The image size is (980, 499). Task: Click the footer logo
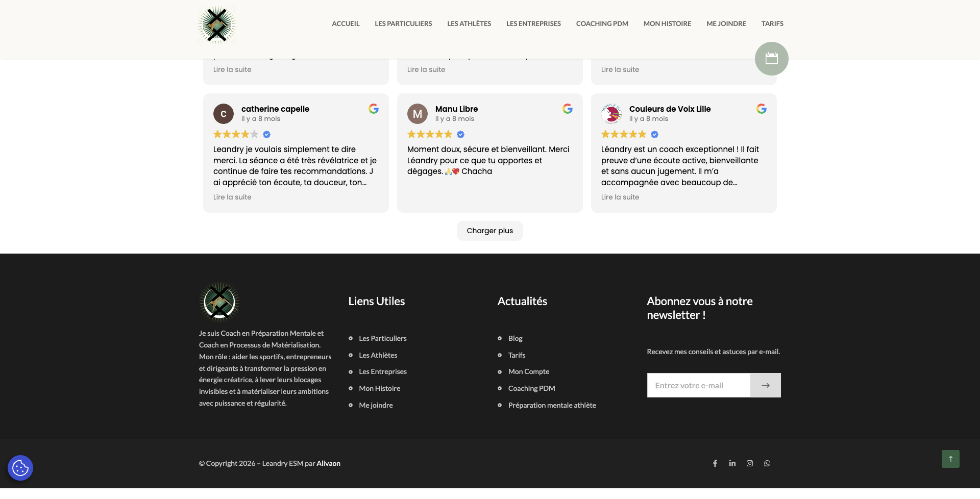point(219,302)
